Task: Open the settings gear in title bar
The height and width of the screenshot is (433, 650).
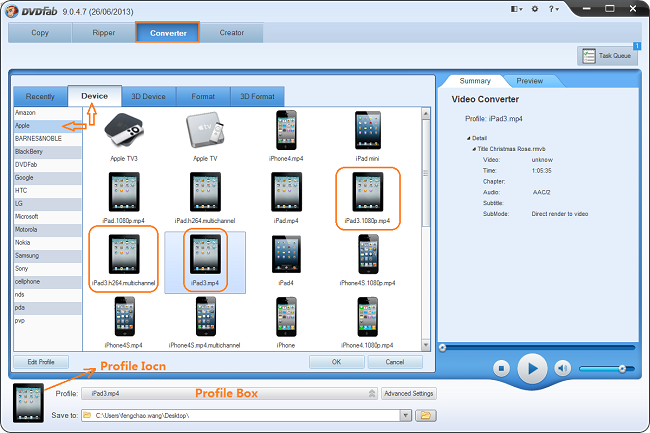Action: pyautogui.click(x=535, y=9)
